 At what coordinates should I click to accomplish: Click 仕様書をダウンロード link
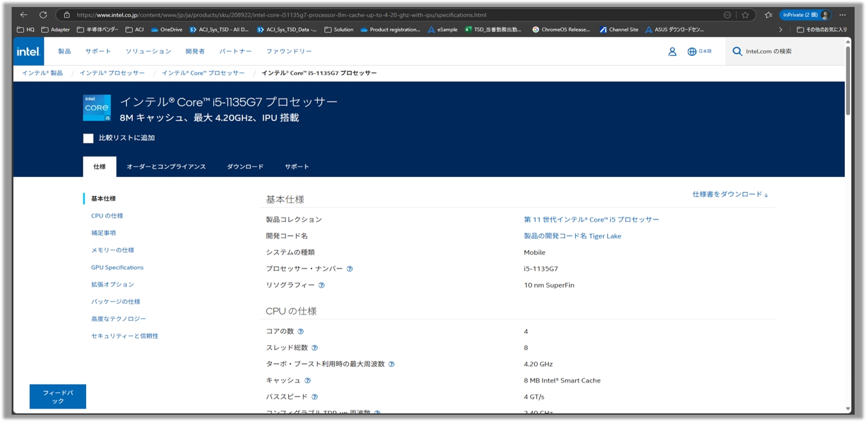pyautogui.click(x=731, y=195)
